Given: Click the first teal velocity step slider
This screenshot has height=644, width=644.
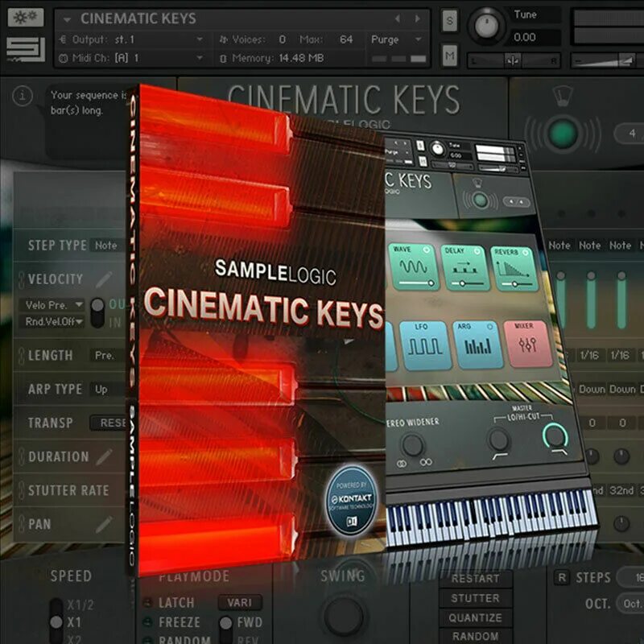Looking at the screenshot, I should (x=560, y=299).
